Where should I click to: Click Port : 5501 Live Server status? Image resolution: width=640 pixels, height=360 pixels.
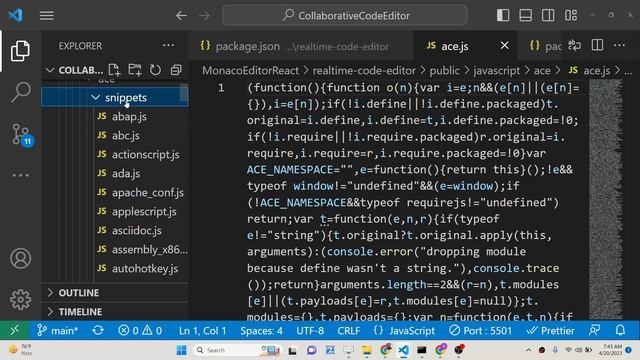point(480,331)
